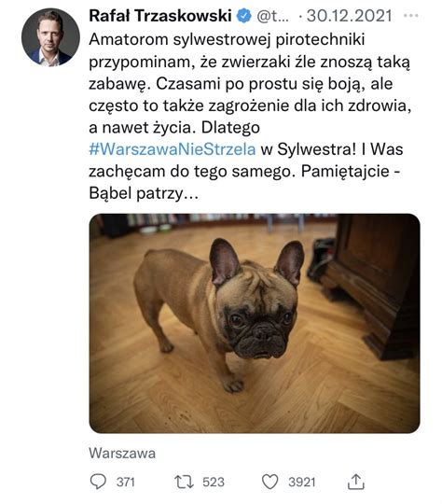The height and width of the screenshot is (504, 442).
Task: Click the Rafał Trzaskowski display name
Action: coord(160,16)
